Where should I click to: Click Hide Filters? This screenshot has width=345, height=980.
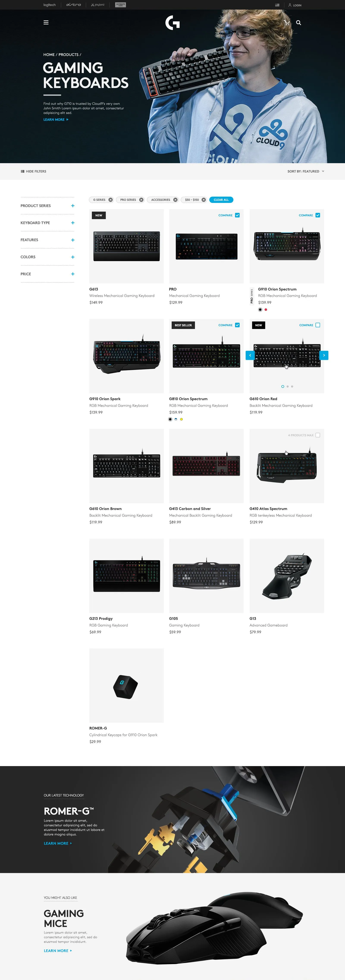[33, 172]
